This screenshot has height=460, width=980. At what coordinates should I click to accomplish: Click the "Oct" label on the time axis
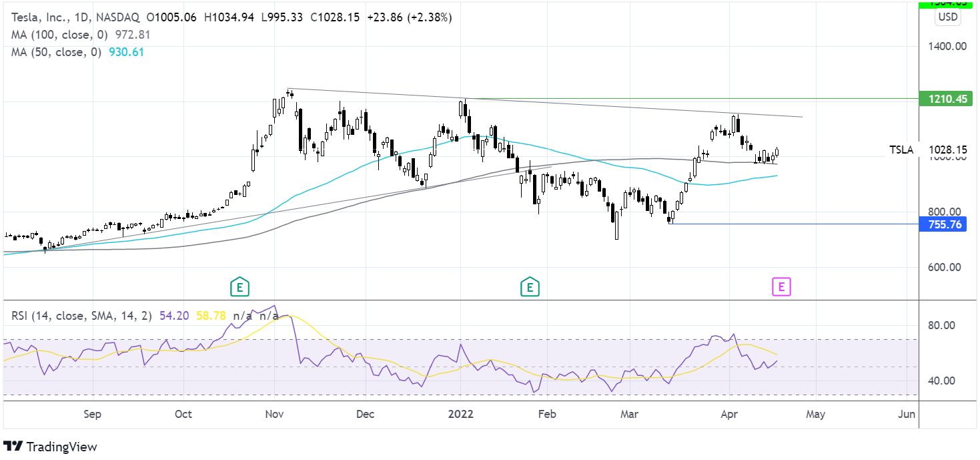(x=183, y=415)
